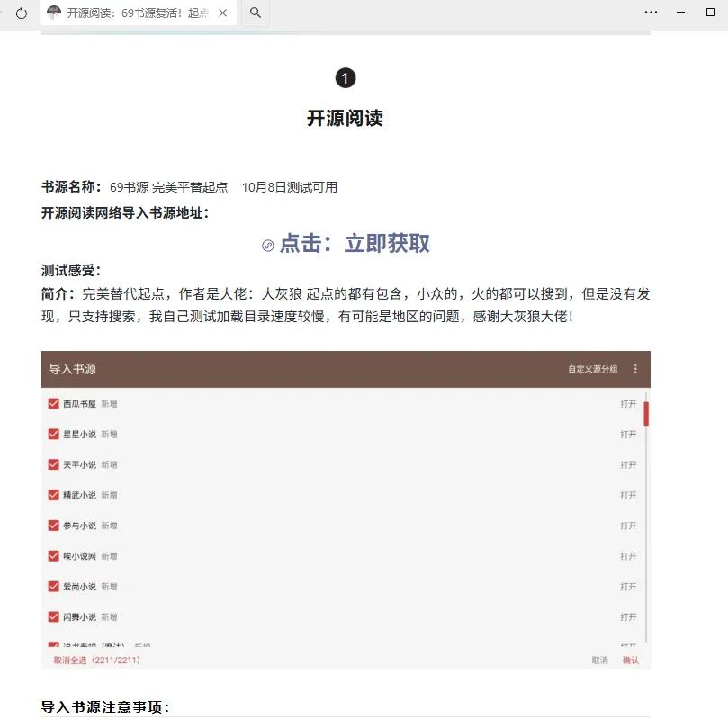Toggle the 精武小说 checkbox
This screenshot has width=728, height=719.
coord(54,495)
